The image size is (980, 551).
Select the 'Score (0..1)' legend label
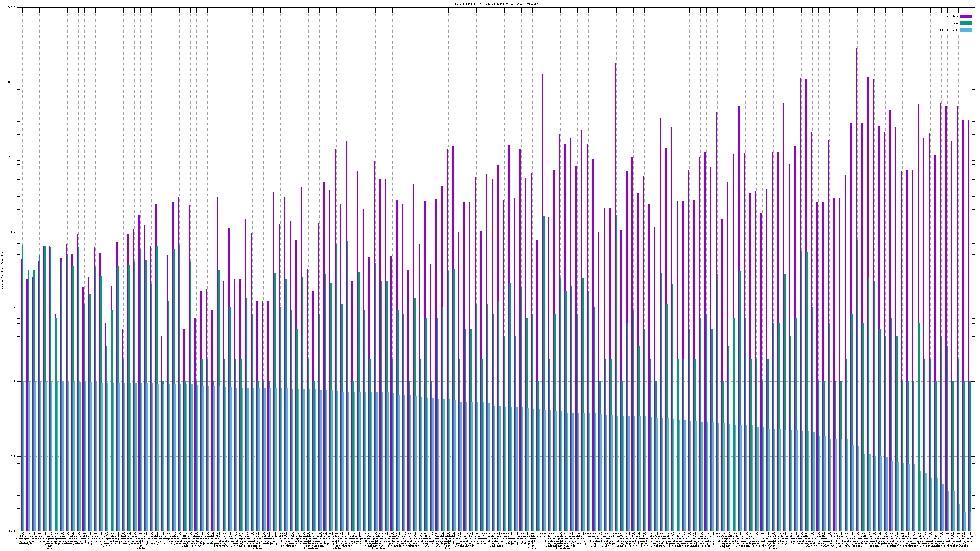(x=949, y=30)
